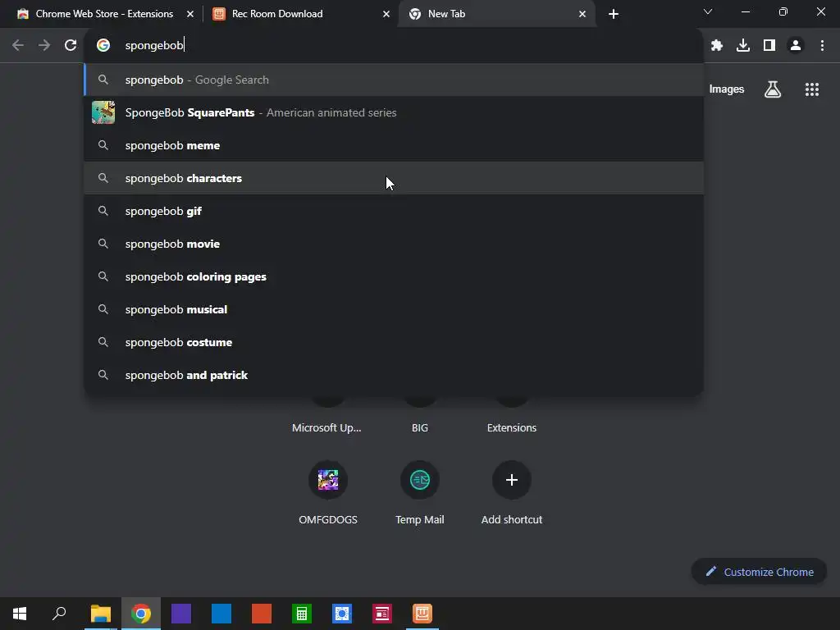Open the Downloads icon in toolbar
Viewport: 840px width, 630px height.
(x=743, y=46)
